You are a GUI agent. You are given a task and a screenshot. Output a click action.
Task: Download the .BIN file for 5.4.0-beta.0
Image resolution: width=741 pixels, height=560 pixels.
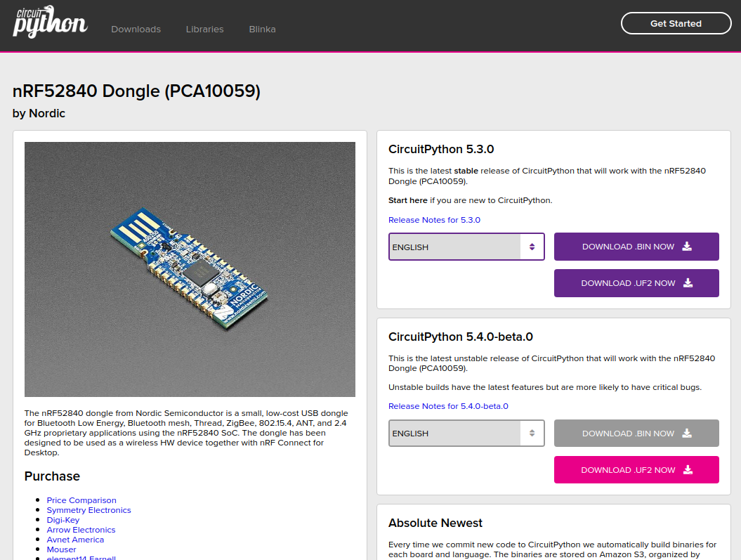(x=636, y=434)
